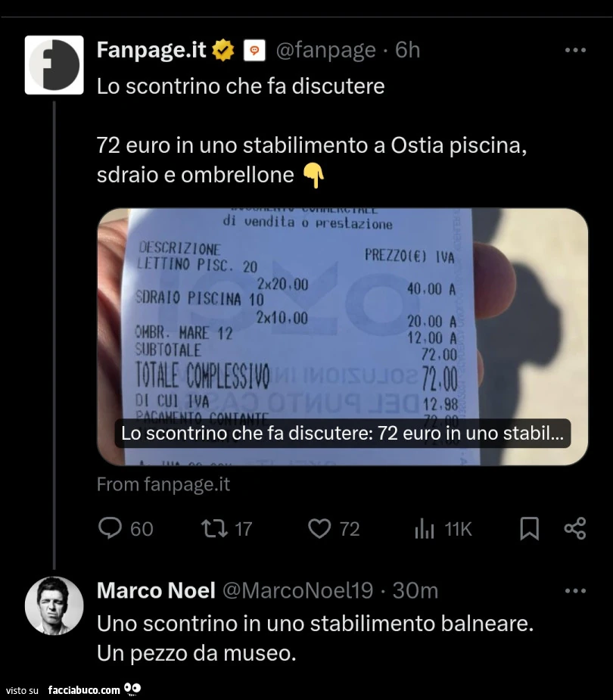Open the 6h timestamp of the tweet
This screenshot has height=700, width=613.
(x=407, y=49)
